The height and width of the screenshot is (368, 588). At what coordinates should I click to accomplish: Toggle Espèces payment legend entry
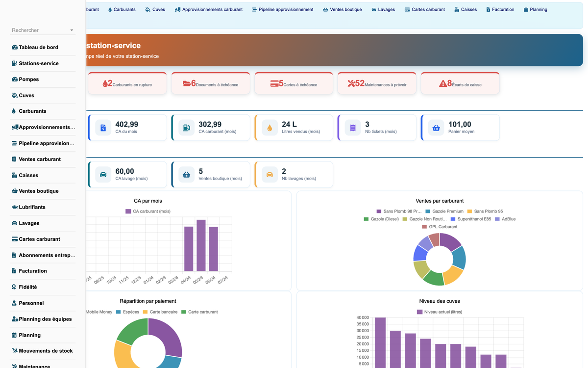[127, 312]
